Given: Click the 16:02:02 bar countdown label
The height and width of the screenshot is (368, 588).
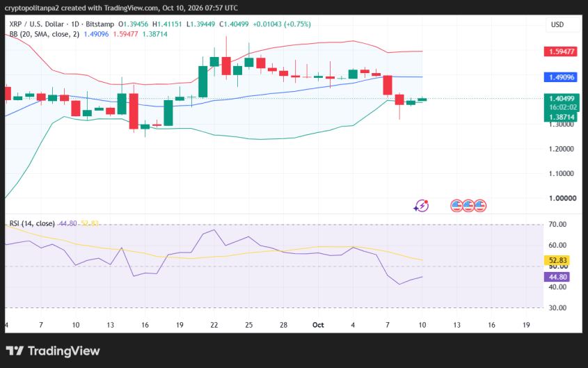Looking at the screenshot, I should pyautogui.click(x=562, y=107).
